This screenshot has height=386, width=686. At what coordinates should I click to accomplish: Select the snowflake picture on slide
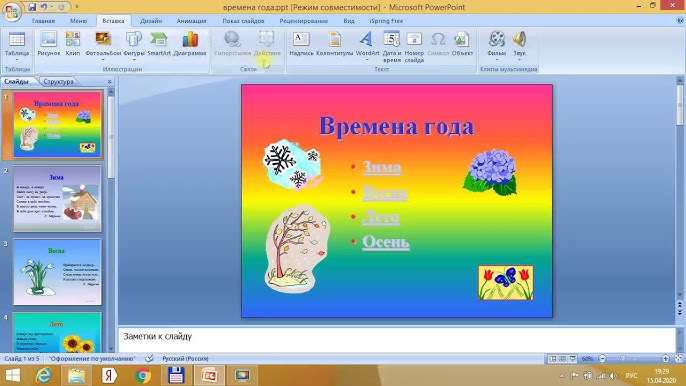(x=293, y=166)
